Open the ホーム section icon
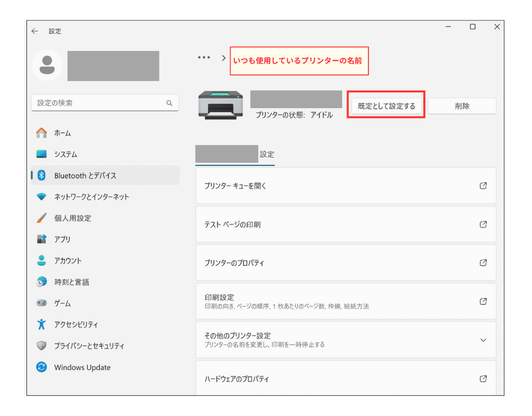The image size is (532, 416). point(43,133)
